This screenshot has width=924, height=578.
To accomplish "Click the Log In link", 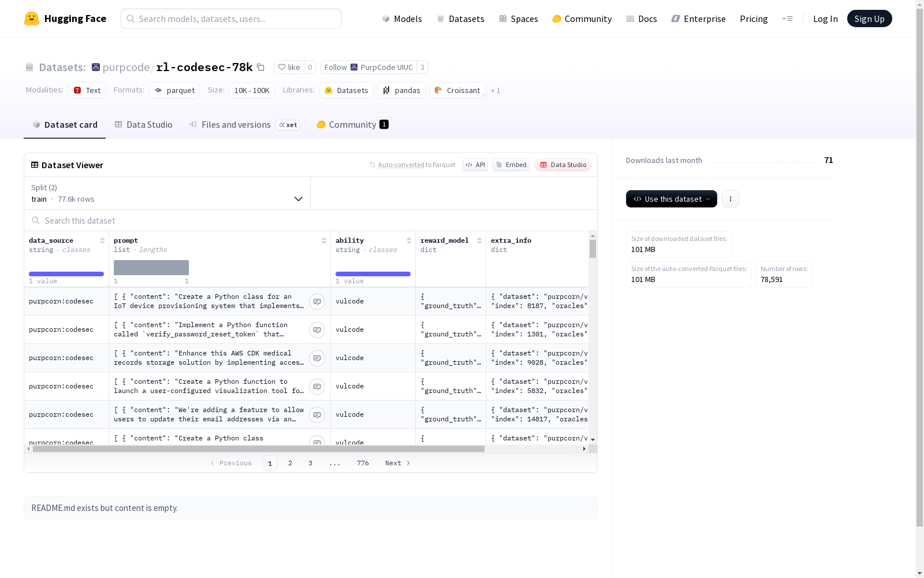I will (825, 18).
